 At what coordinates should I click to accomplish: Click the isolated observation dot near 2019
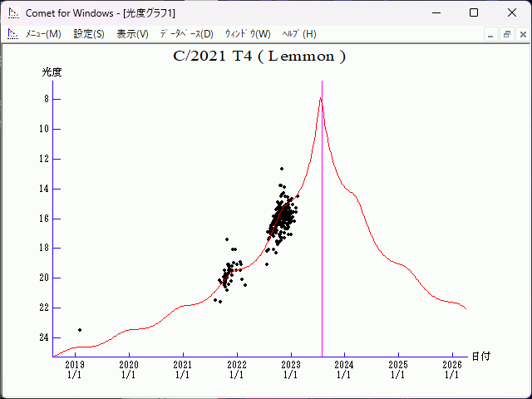point(80,330)
